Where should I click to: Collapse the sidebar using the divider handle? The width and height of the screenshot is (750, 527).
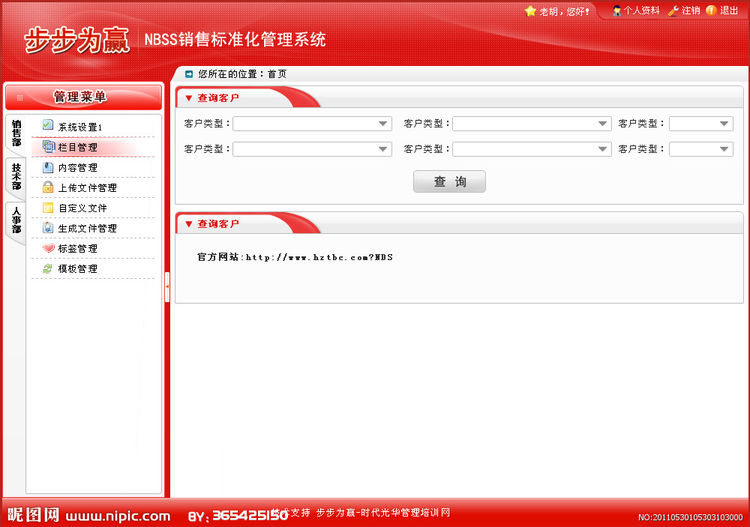tap(167, 286)
